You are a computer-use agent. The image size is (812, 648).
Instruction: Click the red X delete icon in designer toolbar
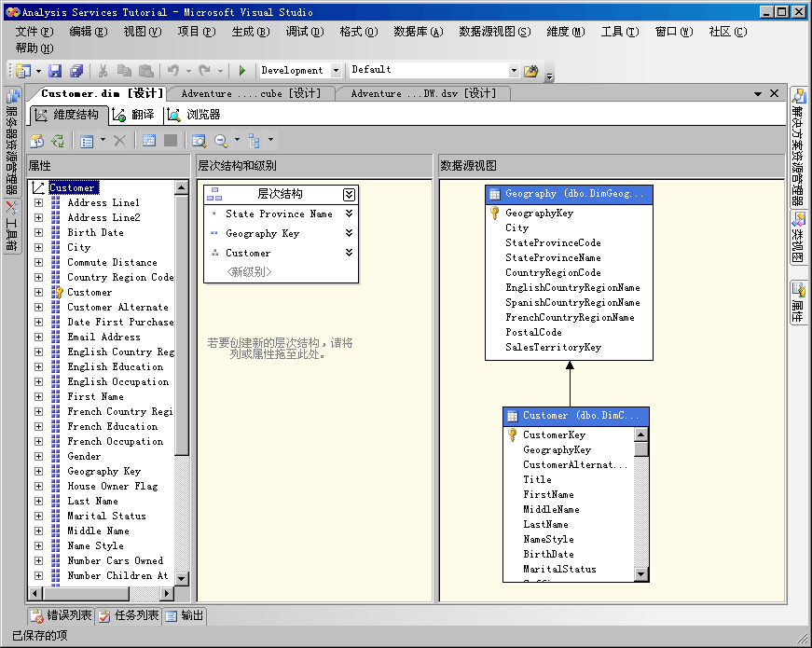tap(119, 141)
